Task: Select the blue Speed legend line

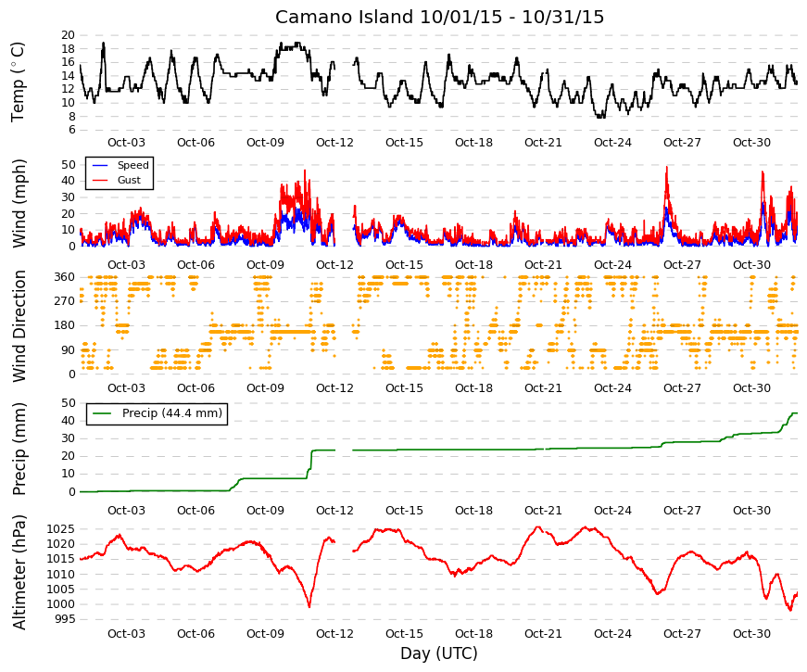Action: [x=100, y=165]
